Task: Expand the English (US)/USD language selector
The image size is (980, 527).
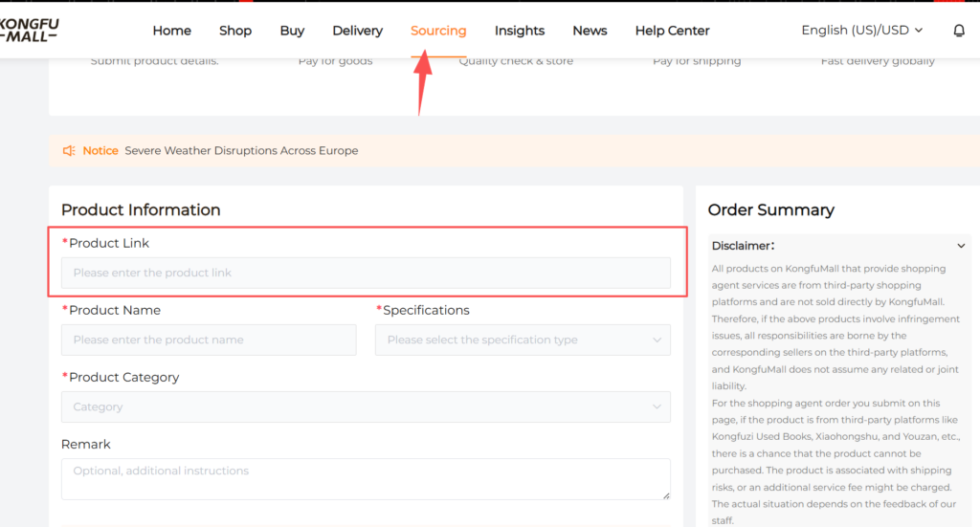Action: pyautogui.click(x=861, y=31)
